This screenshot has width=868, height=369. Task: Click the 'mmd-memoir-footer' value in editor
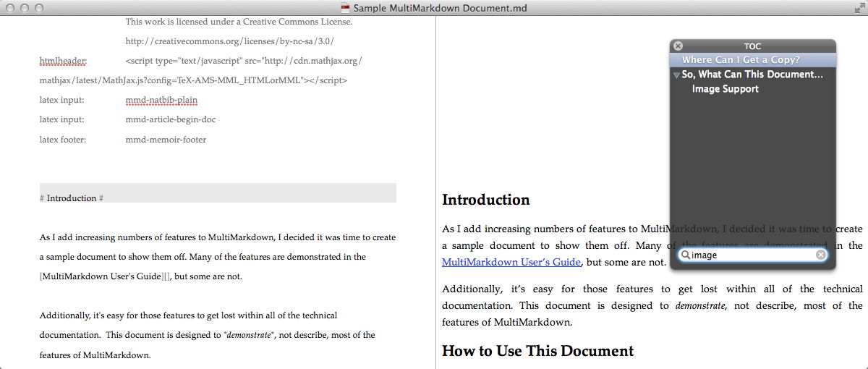(166, 139)
